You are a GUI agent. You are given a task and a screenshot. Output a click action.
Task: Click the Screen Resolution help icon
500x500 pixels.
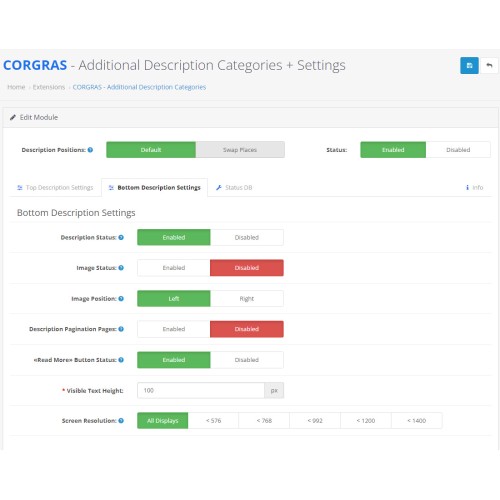[x=121, y=421]
